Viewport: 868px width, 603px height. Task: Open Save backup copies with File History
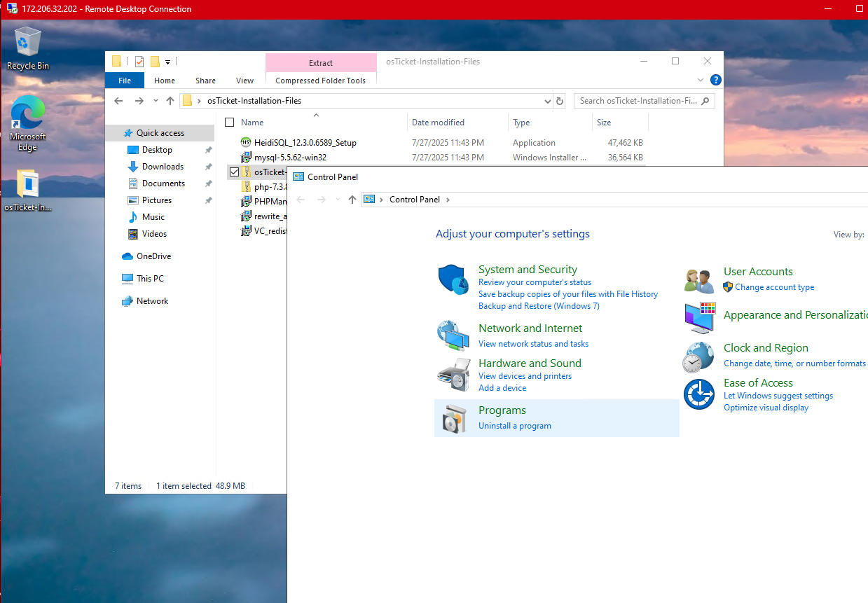pos(568,294)
